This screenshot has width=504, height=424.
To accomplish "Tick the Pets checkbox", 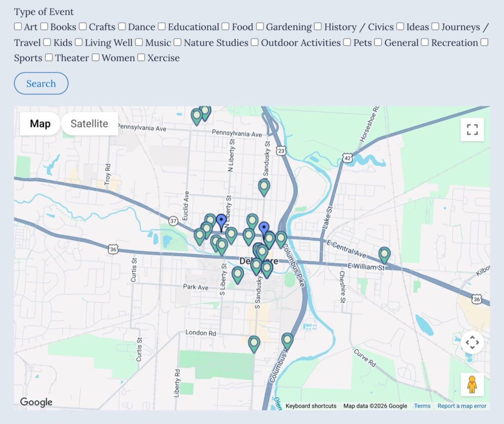I will point(347,42).
